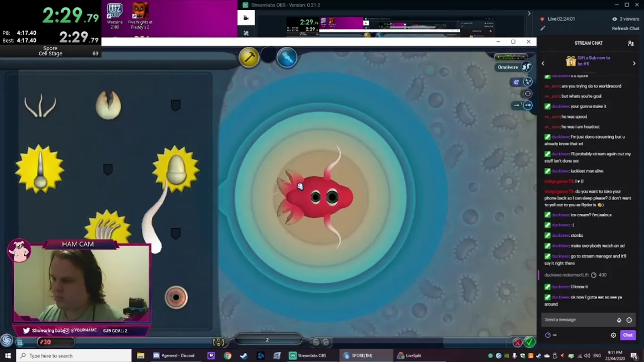644x362 pixels.
Task: Click the 3 viewers count
Action: (x=625, y=19)
